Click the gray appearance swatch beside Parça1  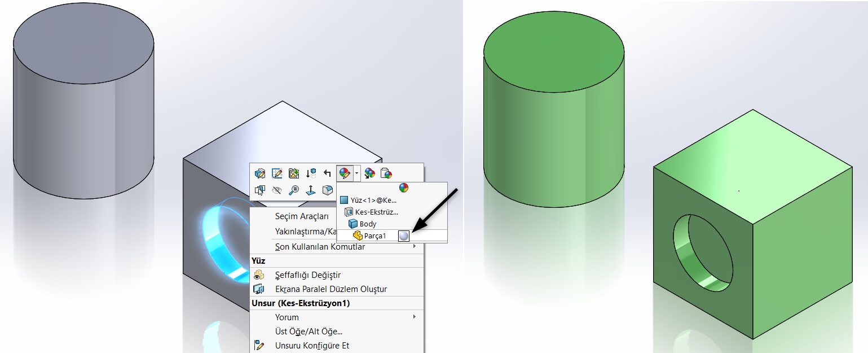coord(404,236)
